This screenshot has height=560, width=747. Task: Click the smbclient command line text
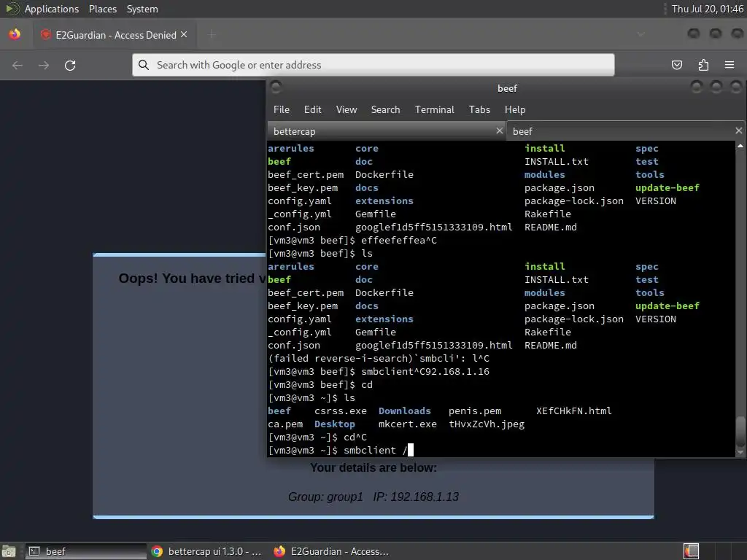[376, 450]
